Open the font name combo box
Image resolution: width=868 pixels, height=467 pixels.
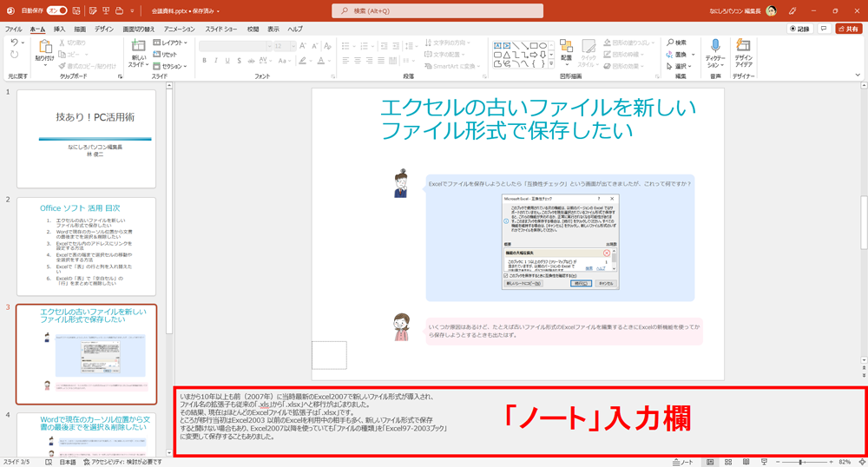click(234, 46)
